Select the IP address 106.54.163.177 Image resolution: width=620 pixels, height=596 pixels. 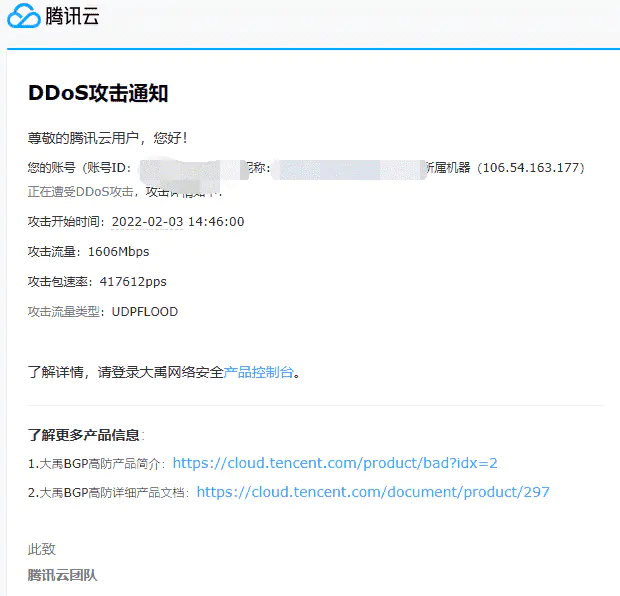531,167
